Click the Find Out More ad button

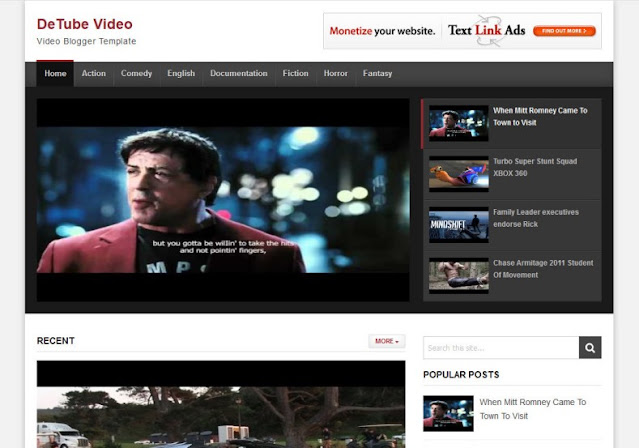[x=564, y=31]
